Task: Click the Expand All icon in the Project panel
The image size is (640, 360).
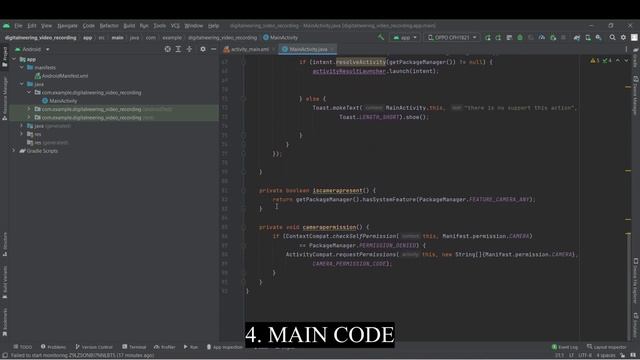Action: tap(178, 49)
